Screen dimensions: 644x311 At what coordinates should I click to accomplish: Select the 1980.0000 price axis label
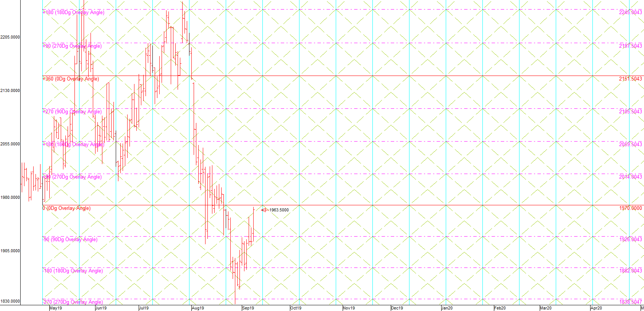(10, 198)
